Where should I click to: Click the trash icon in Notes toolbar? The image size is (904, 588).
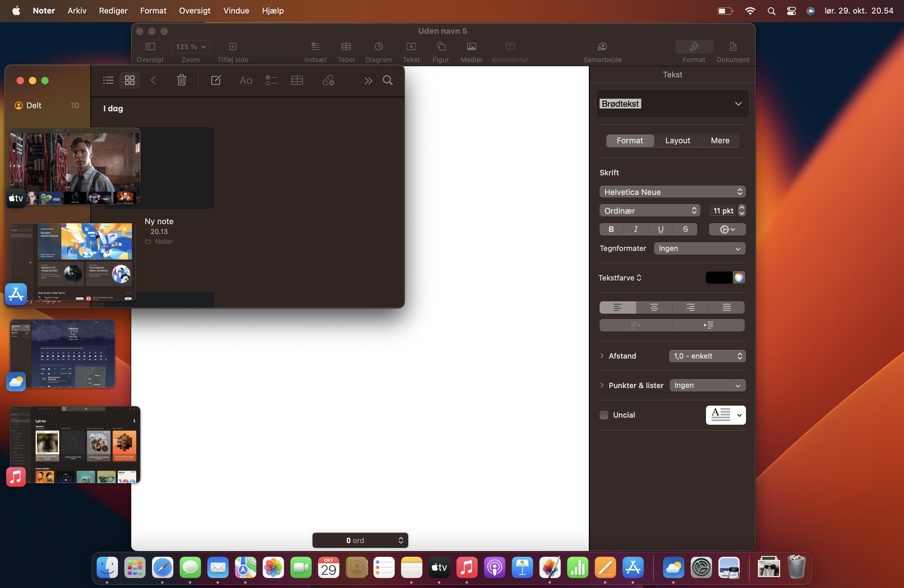(x=181, y=80)
